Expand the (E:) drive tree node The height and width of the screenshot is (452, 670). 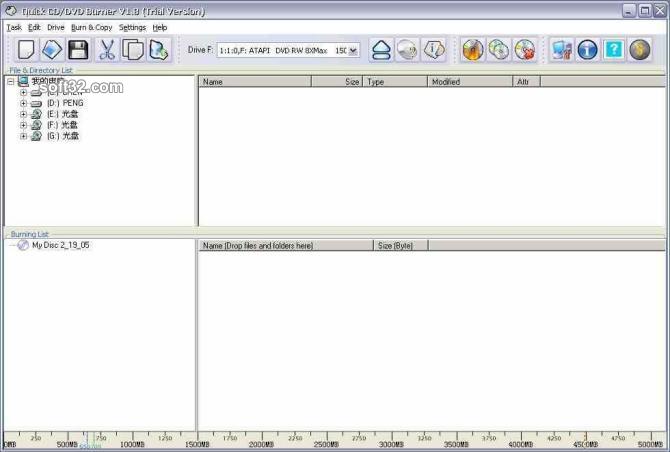(x=24, y=114)
